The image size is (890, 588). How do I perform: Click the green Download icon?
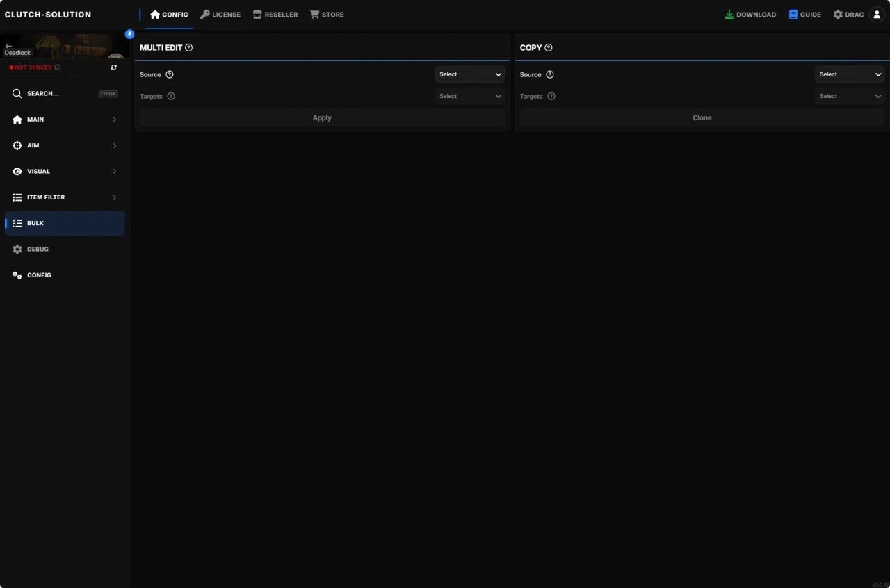coord(729,15)
